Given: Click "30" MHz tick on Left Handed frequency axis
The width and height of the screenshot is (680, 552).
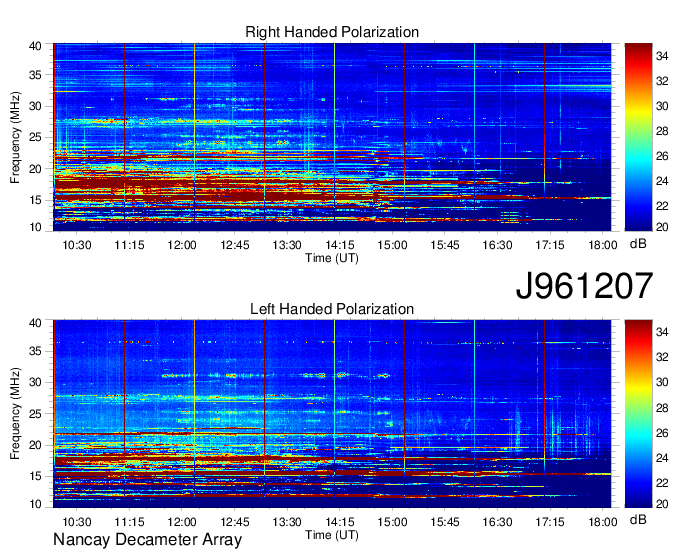Looking at the screenshot, I should [36, 382].
